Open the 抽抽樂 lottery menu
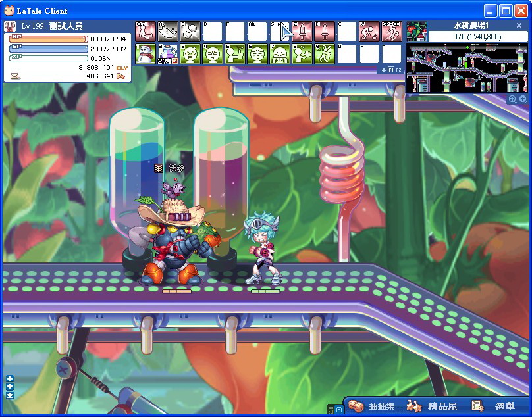The width and height of the screenshot is (532, 417). tap(373, 406)
